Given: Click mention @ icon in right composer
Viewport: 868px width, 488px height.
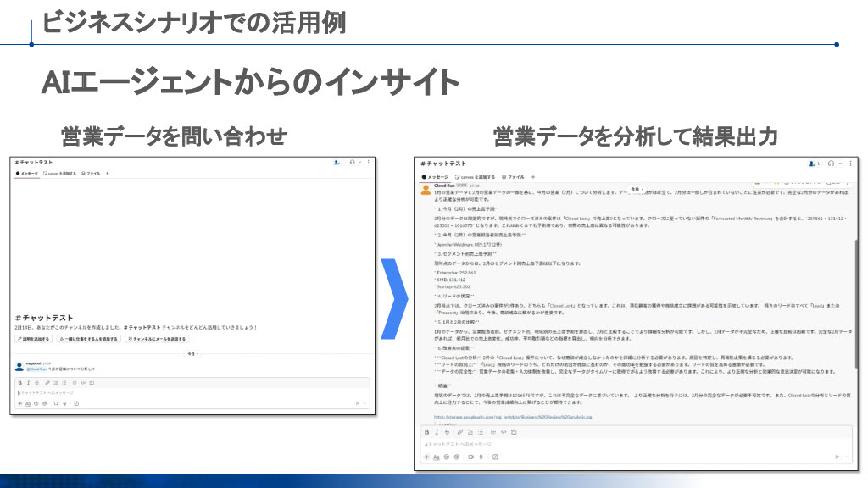Looking at the screenshot, I should (x=457, y=457).
